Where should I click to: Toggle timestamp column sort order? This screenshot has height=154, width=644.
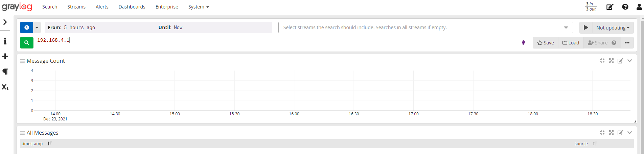coord(50,143)
